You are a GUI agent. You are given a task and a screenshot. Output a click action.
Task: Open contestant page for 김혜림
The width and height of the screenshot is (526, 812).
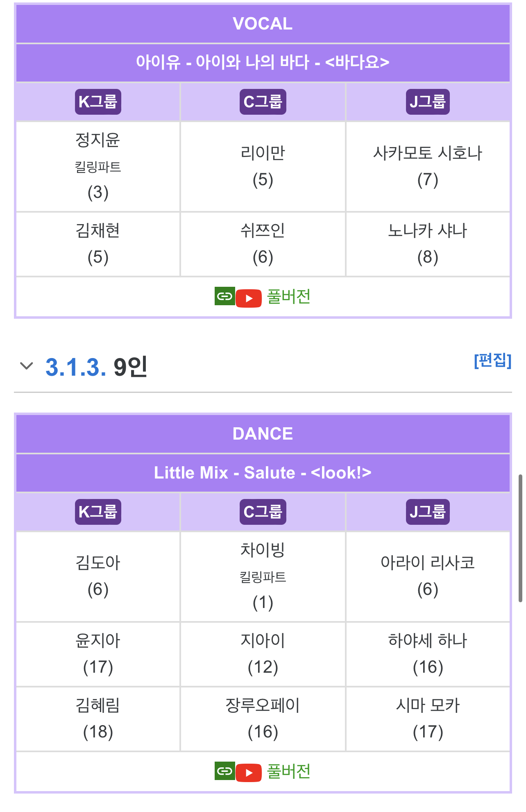[x=97, y=706]
